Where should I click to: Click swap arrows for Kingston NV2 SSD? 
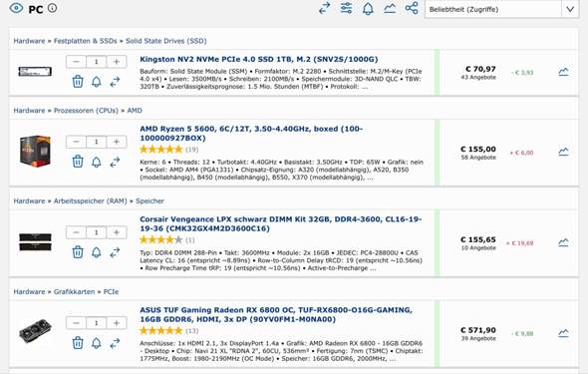115,82
